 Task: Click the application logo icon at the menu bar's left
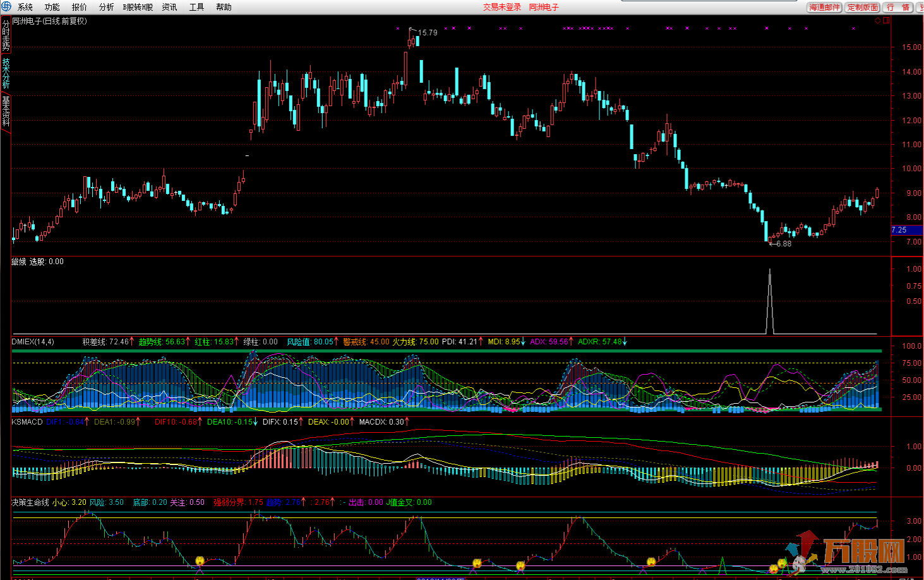[6, 6]
